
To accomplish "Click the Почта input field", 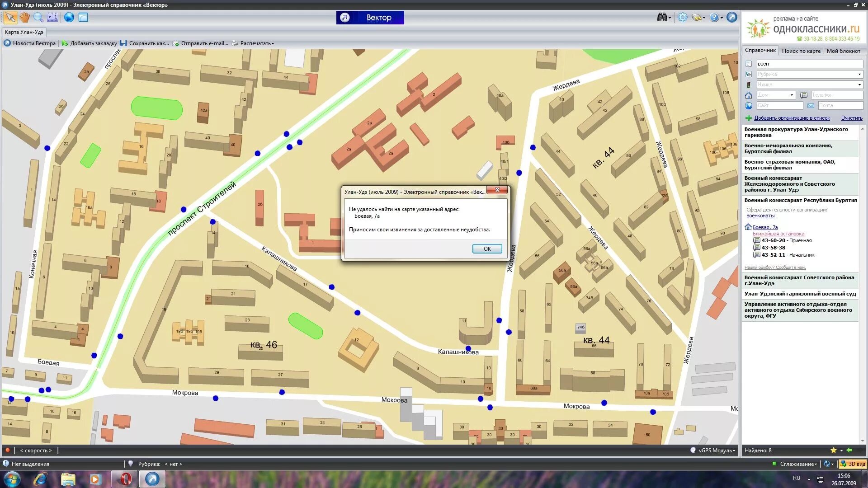I will (x=840, y=105).
